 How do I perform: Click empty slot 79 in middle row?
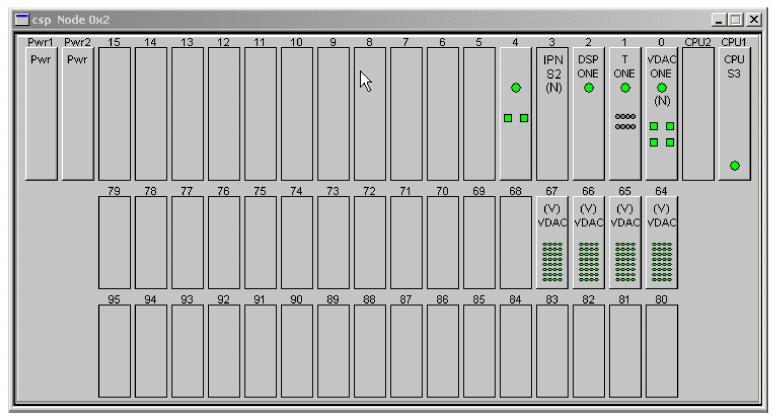(x=114, y=242)
